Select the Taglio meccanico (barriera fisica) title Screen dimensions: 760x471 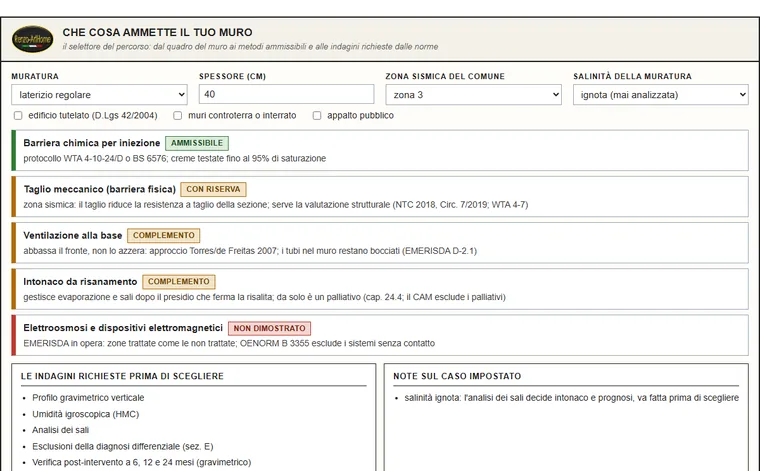tap(99, 189)
